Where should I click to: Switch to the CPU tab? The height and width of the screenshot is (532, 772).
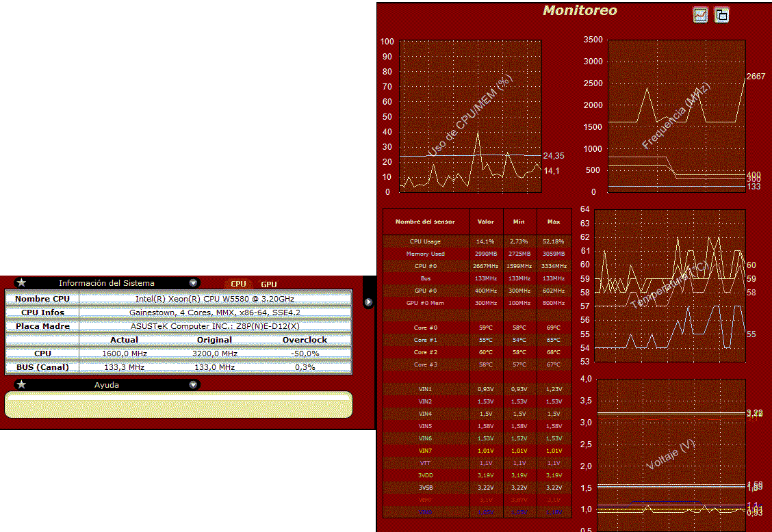click(x=238, y=284)
